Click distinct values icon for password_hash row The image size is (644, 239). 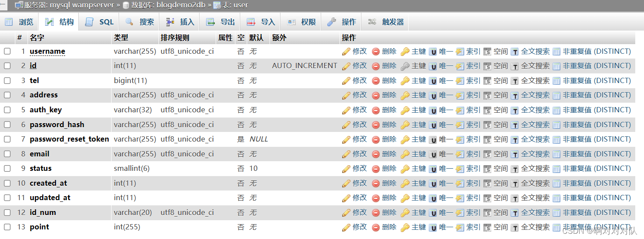tap(556, 125)
